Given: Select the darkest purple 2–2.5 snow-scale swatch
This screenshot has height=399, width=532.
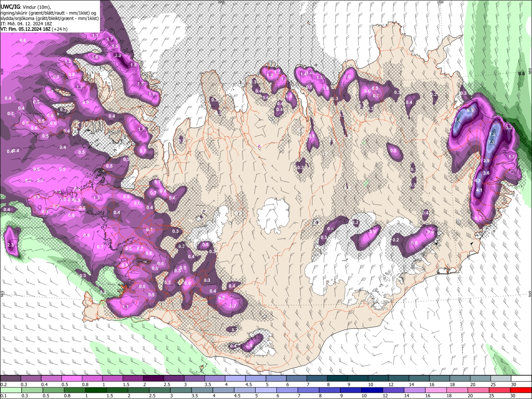Looking at the screenshot, I should coord(153,379).
